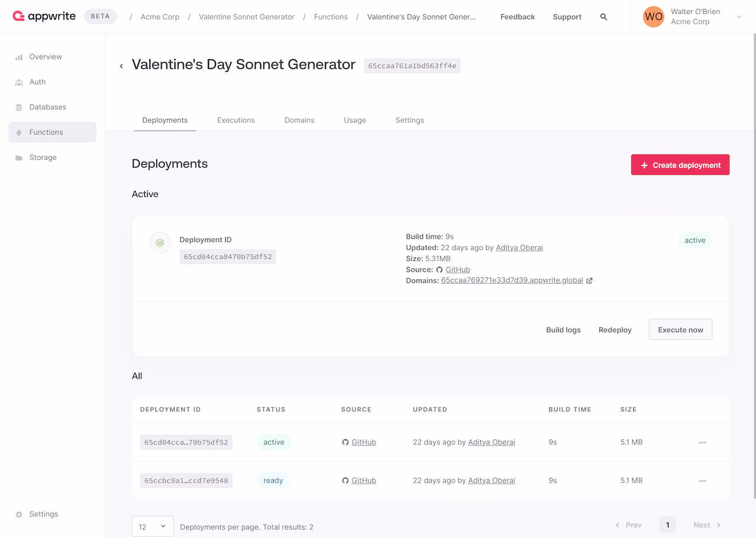Open actions menu for 65ccbc9a1…ccd7e9548 row
756x537 pixels.
pyautogui.click(x=702, y=481)
